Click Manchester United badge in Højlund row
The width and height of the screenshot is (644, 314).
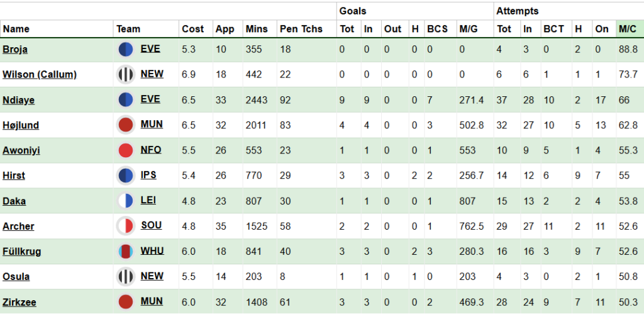[x=126, y=125]
